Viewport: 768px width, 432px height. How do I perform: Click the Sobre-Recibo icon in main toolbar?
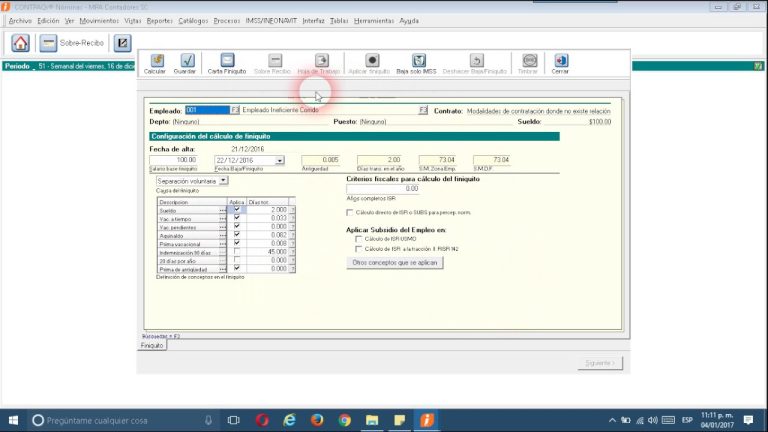[x=48, y=43]
